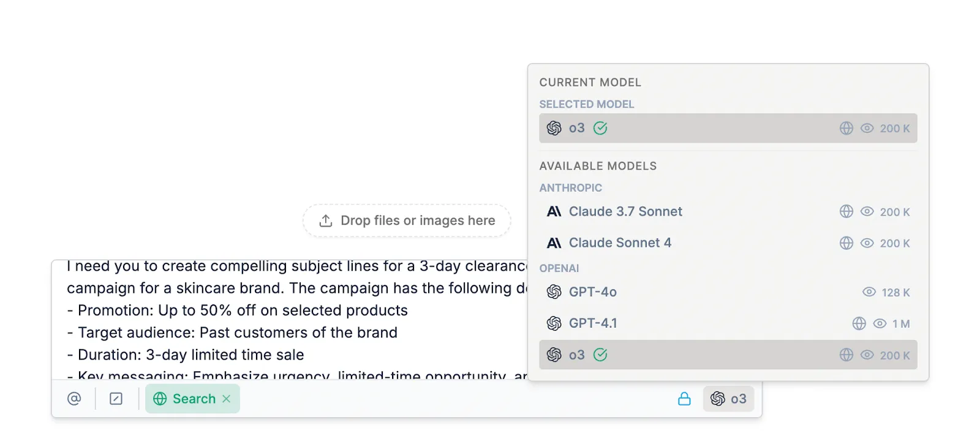Click the 128 K context label
980x433 pixels.
point(895,293)
